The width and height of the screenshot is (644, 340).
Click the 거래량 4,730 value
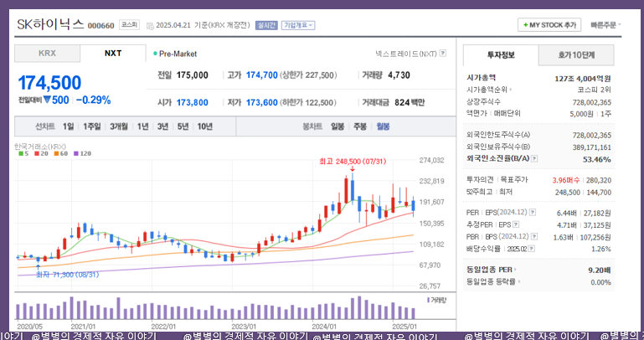(x=399, y=75)
